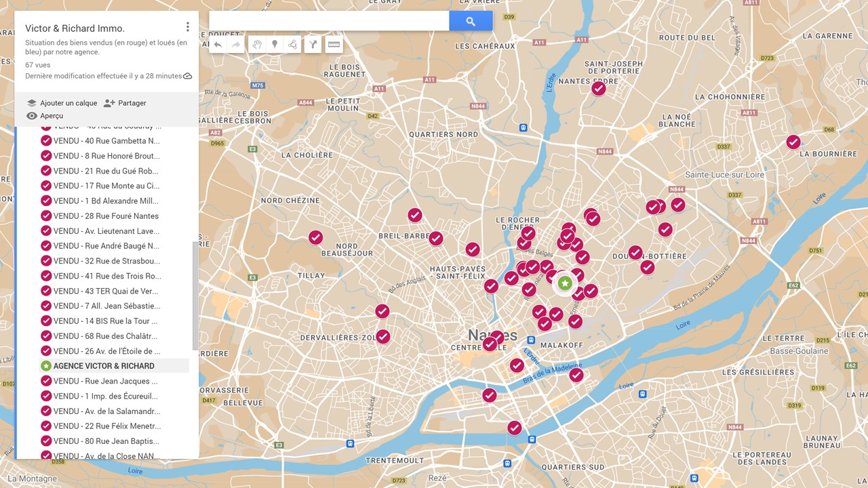Click the green star agency marker on map
This screenshot has height=488, width=868.
tap(565, 283)
